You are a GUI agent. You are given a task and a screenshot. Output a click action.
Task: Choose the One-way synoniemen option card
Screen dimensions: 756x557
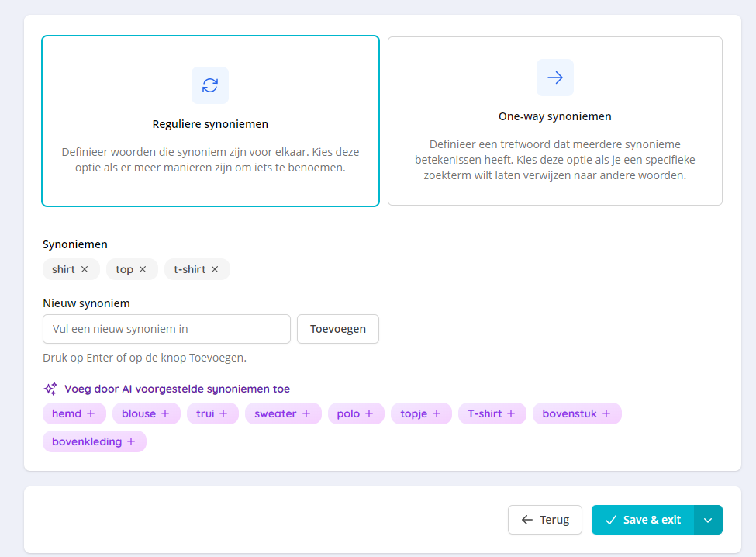[554, 121]
